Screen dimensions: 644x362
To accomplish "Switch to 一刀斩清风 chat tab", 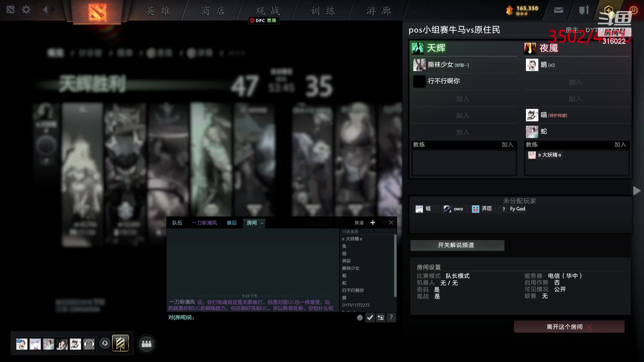I will coord(204,223).
